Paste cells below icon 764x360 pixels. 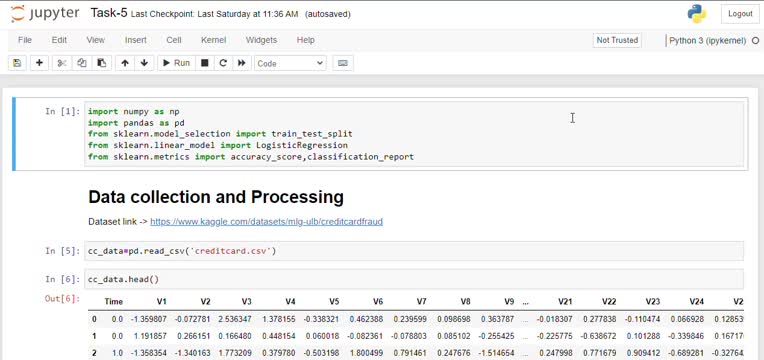coord(102,63)
